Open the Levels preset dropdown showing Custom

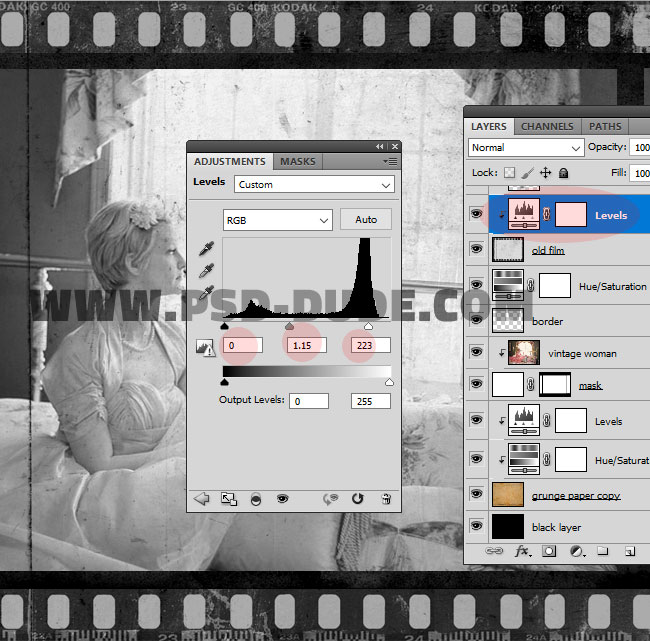click(314, 184)
